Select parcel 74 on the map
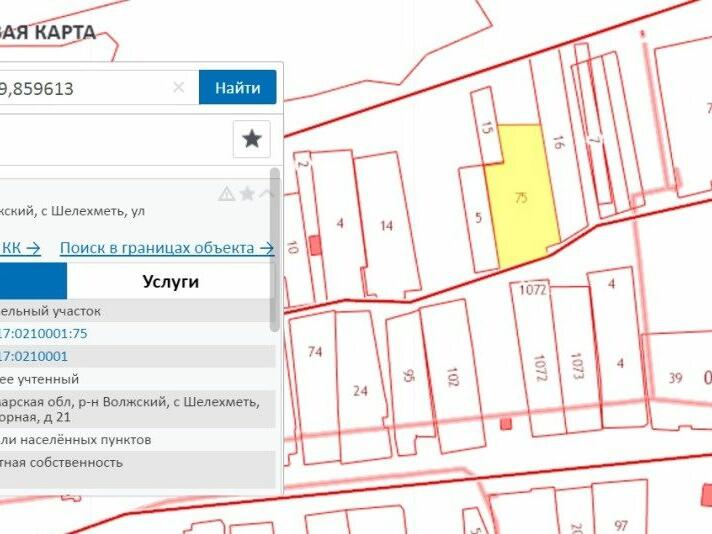712x534 pixels. click(315, 351)
